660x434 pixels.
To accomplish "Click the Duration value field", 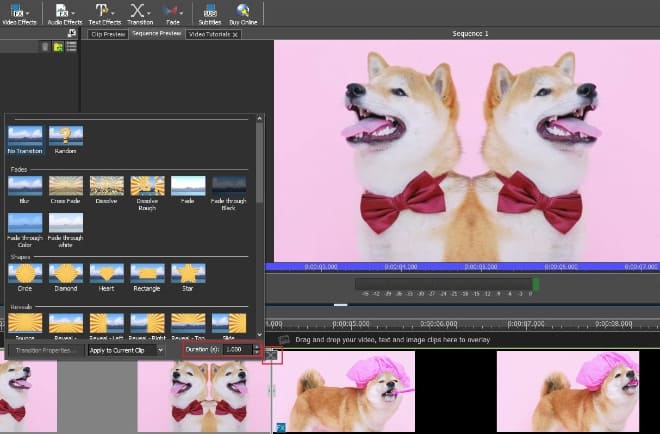I will [x=238, y=349].
